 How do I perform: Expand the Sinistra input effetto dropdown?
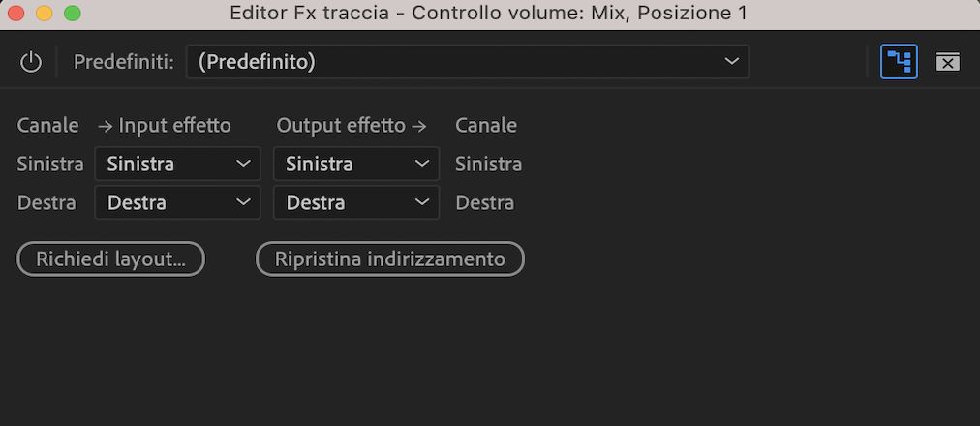point(177,164)
